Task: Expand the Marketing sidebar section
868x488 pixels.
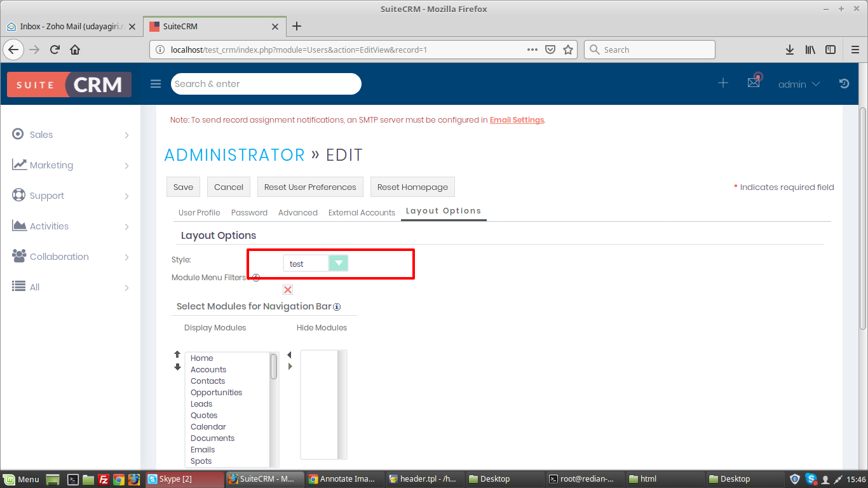Action: coord(71,165)
